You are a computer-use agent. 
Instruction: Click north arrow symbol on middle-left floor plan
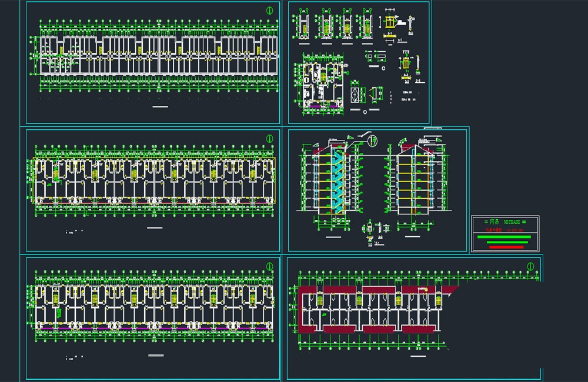269,138
